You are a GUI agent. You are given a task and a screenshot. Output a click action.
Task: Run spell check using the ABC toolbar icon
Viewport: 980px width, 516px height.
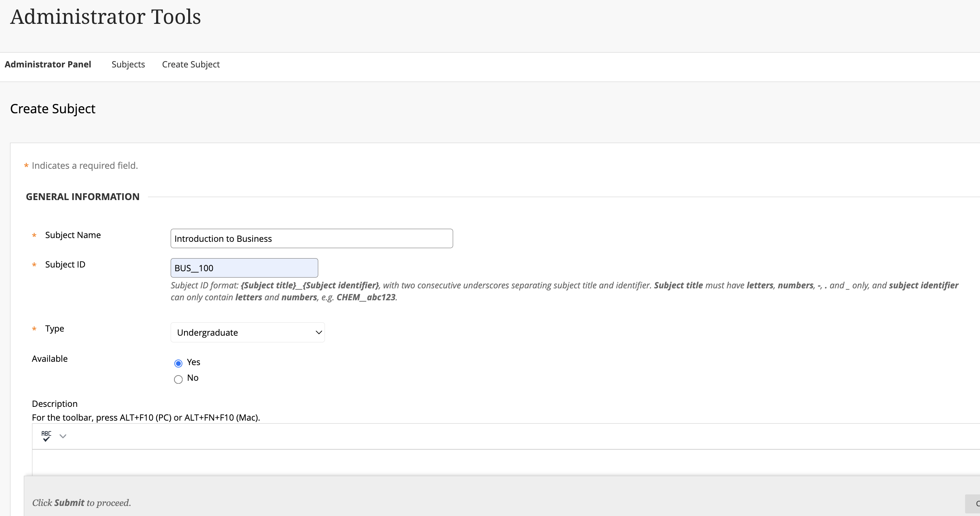[x=46, y=436]
